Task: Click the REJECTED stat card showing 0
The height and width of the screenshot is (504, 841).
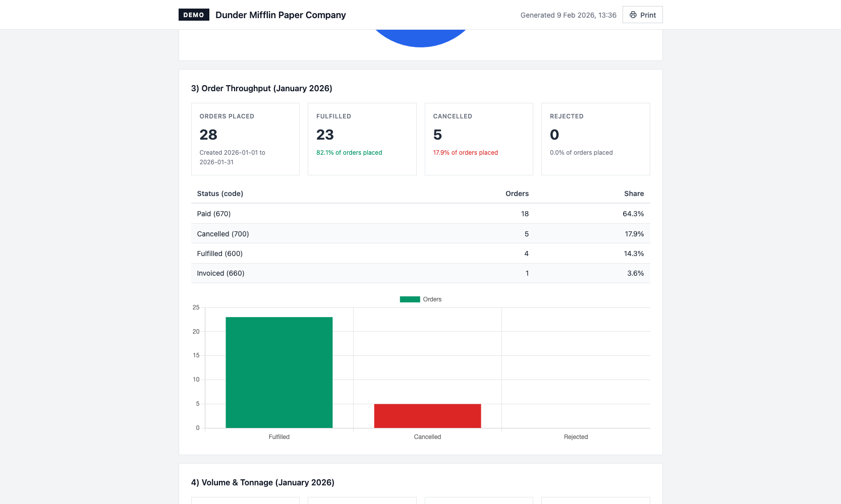Action: point(595,139)
